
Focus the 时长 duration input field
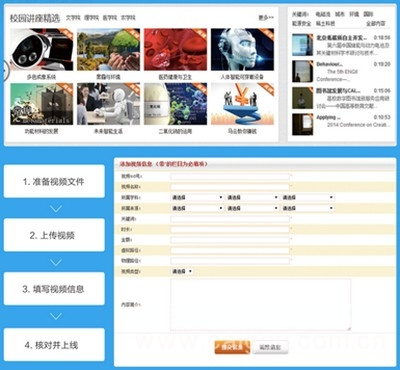[x=230, y=230]
